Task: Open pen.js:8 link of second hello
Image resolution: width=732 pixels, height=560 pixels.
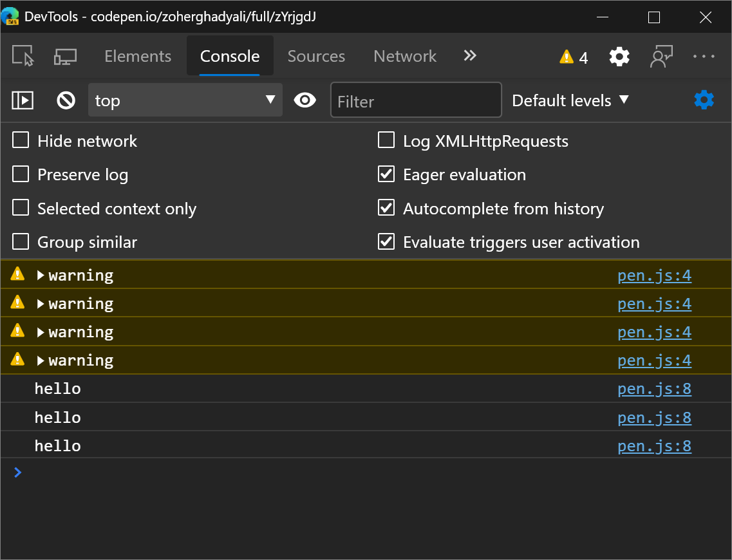Action: click(655, 418)
